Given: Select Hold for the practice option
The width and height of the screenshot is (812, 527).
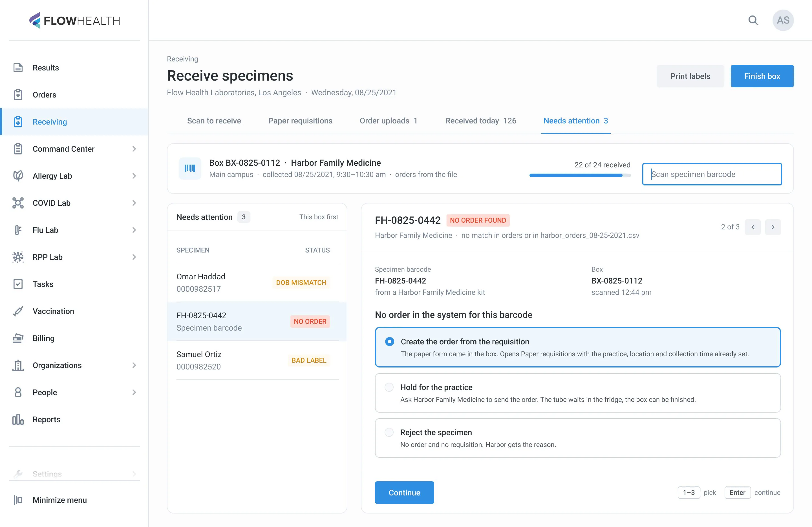Looking at the screenshot, I should click(x=578, y=393).
